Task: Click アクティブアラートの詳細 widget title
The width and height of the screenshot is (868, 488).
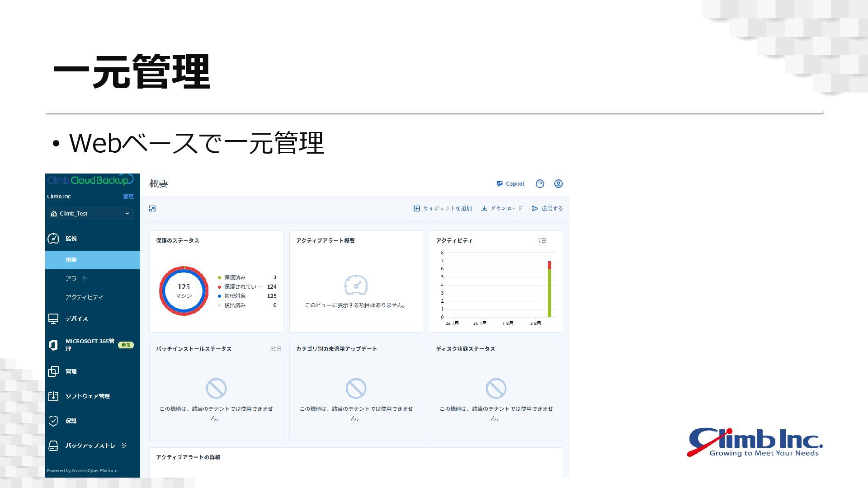Action: tap(188, 457)
